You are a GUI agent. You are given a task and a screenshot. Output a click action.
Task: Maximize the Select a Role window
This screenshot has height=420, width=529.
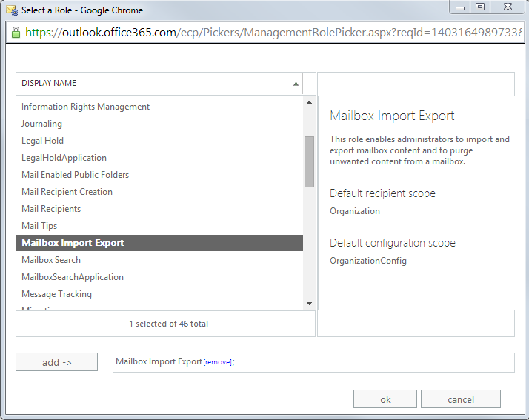point(480,7)
